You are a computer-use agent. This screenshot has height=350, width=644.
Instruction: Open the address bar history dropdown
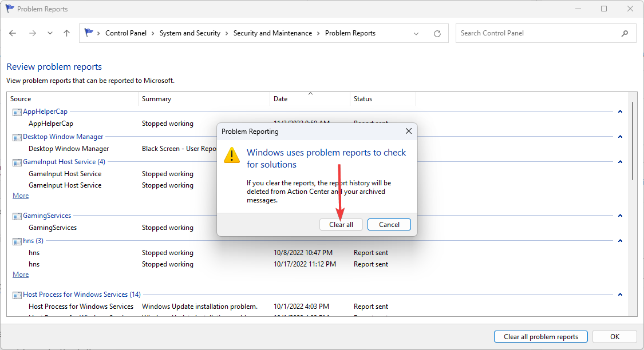click(416, 34)
